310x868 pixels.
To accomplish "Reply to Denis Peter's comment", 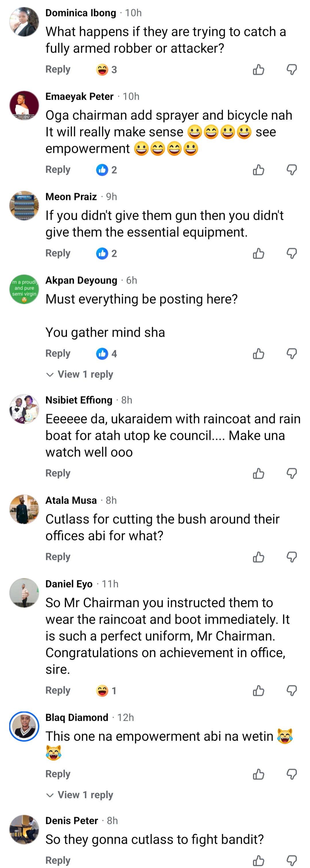I will point(58,860).
